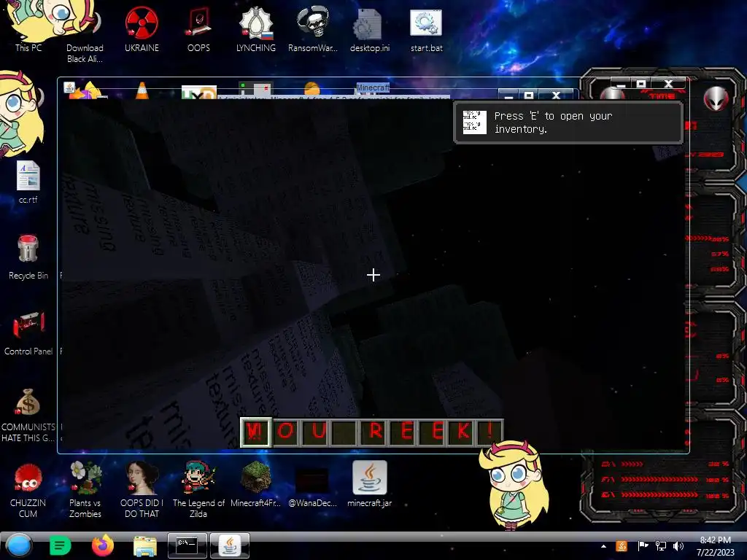The image size is (747, 560).
Task: Select the minecraft.jar Java file
Action: (370, 483)
